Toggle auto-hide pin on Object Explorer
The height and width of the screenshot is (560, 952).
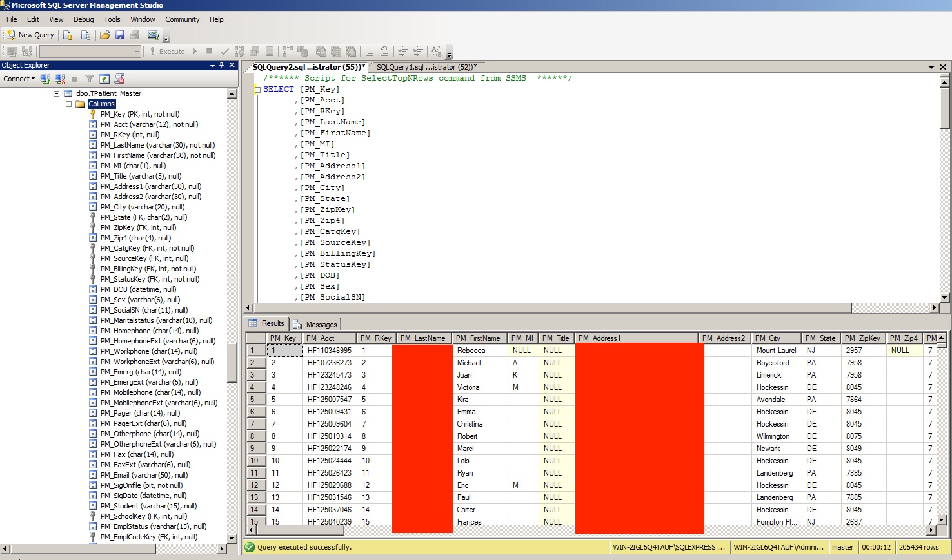click(x=221, y=65)
